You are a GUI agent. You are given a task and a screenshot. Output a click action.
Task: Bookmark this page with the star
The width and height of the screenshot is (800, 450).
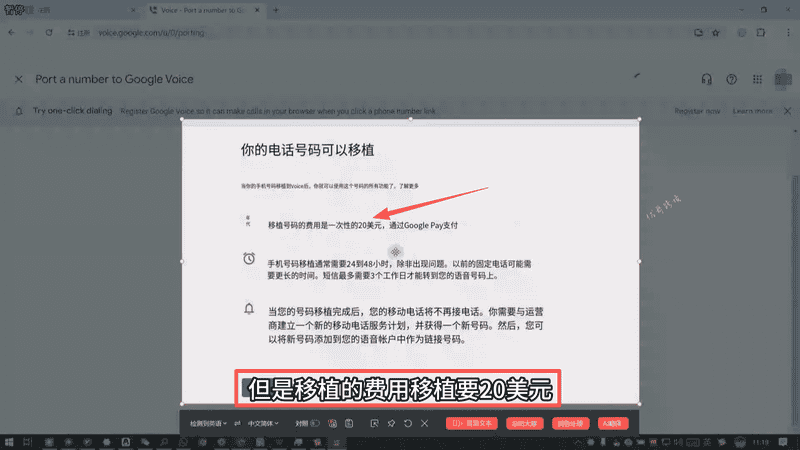(716, 33)
